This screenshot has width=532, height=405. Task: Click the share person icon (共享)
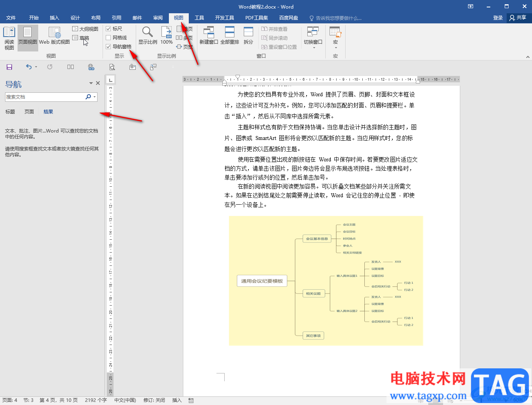(x=518, y=18)
